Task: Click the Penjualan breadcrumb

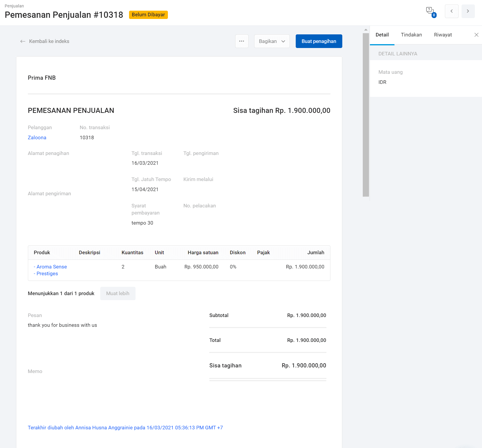Action: click(x=14, y=6)
